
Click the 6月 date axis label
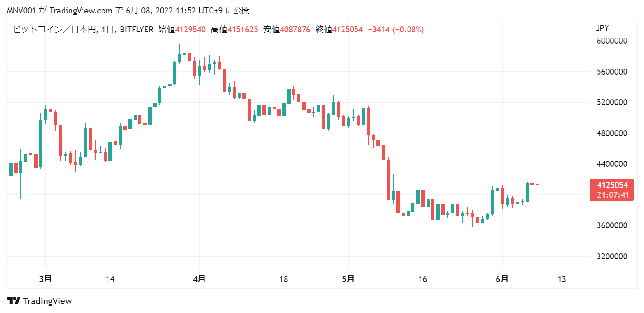(x=502, y=279)
